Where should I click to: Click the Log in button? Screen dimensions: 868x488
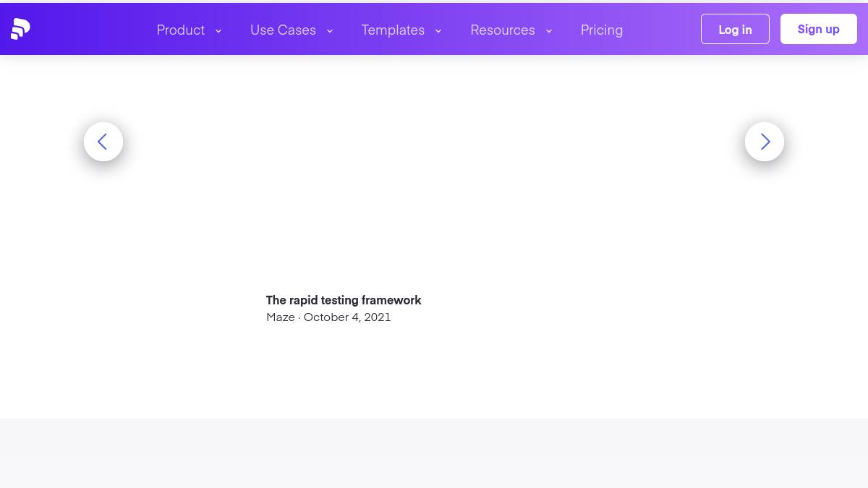(x=735, y=29)
